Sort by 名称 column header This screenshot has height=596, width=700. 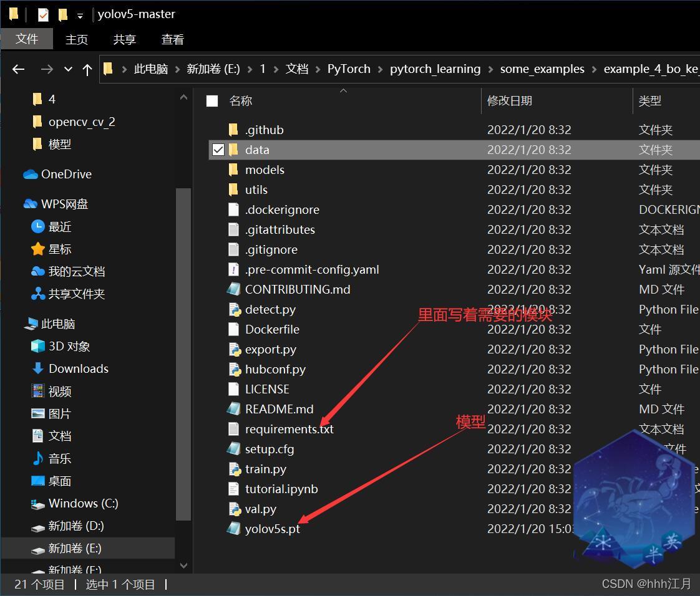(x=241, y=101)
